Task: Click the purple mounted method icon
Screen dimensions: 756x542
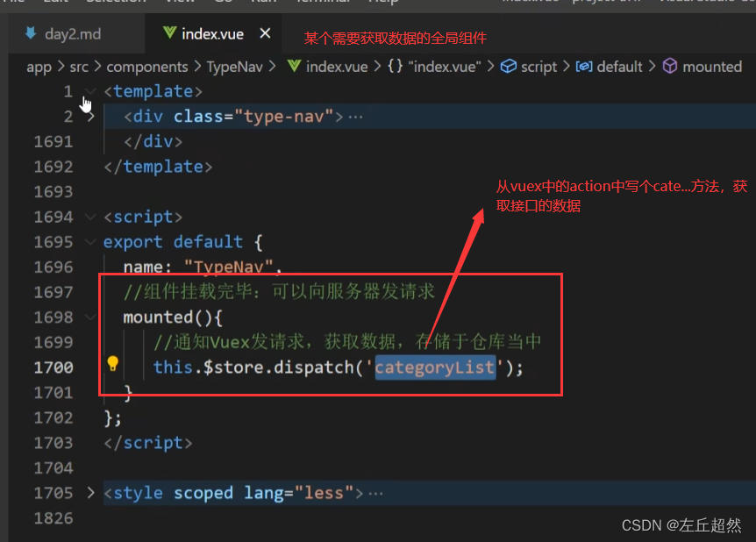Action: pos(670,66)
